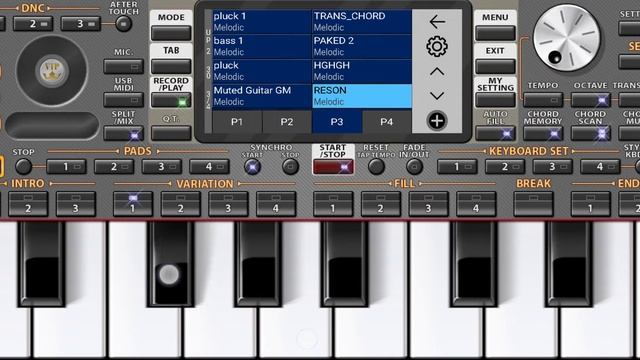Hit the red START/STOP button
Viewport: 640px width, 360px height.
pos(333,167)
